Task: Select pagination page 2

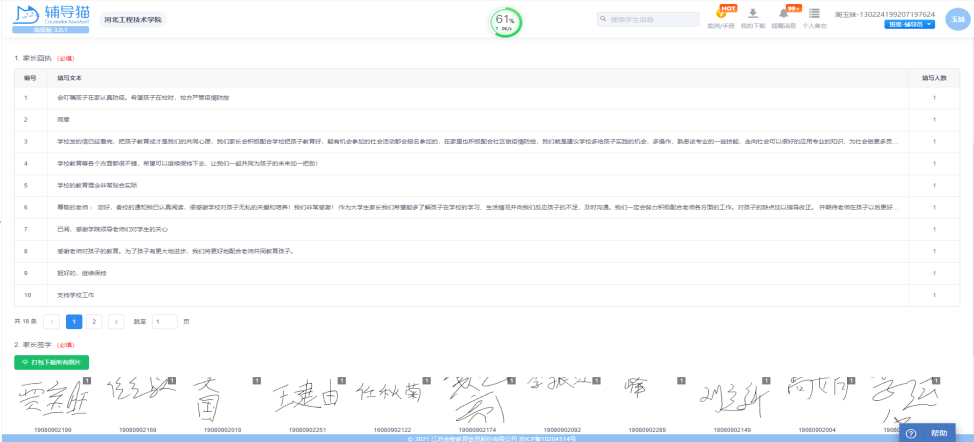Action: point(94,322)
